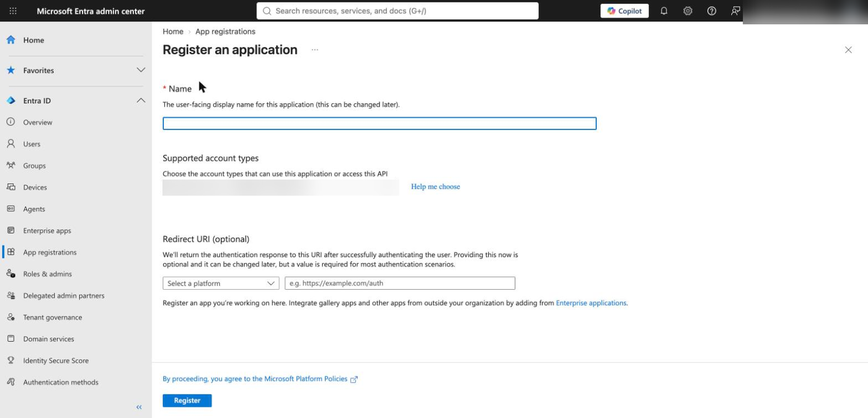Image resolution: width=868 pixels, height=418 pixels.
Task: Open Domain services in the sidebar
Action: click(48, 339)
